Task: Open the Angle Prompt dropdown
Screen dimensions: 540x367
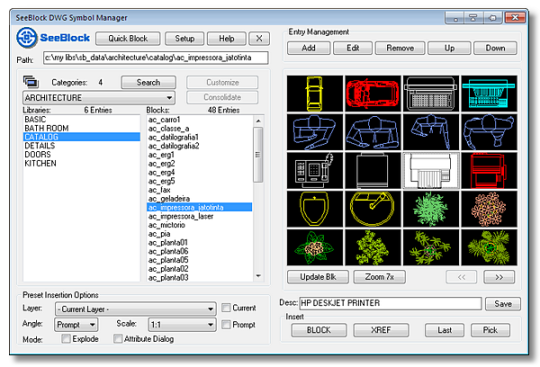Action: [76, 325]
